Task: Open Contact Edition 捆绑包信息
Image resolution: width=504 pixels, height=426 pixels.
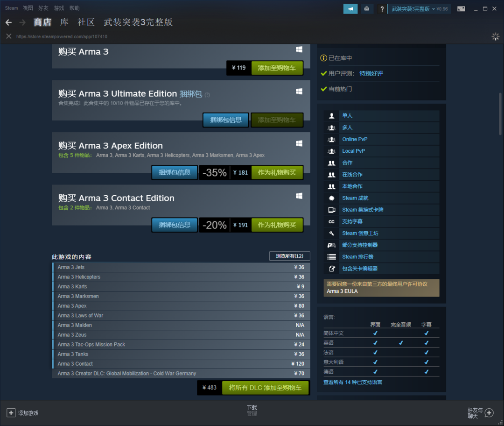Action: [175, 225]
